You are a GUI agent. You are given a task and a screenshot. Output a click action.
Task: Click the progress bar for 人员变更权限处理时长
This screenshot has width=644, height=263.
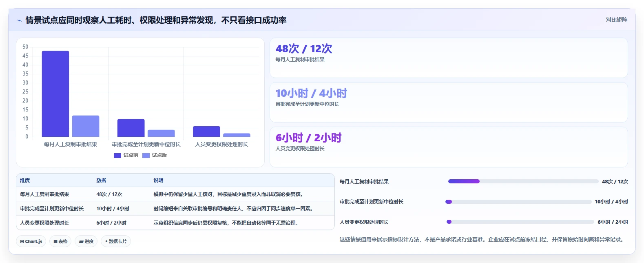[520, 222]
